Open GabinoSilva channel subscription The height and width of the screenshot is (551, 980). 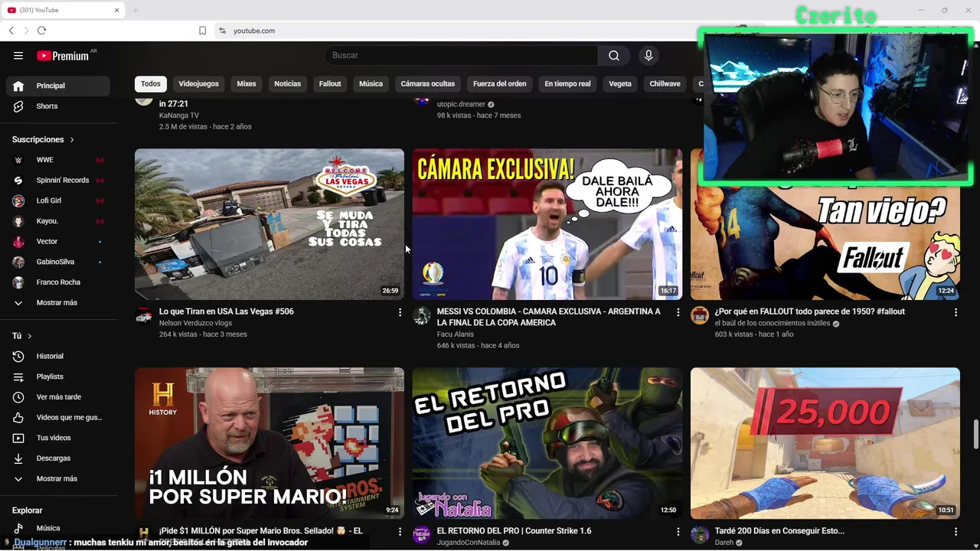point(58,262)
